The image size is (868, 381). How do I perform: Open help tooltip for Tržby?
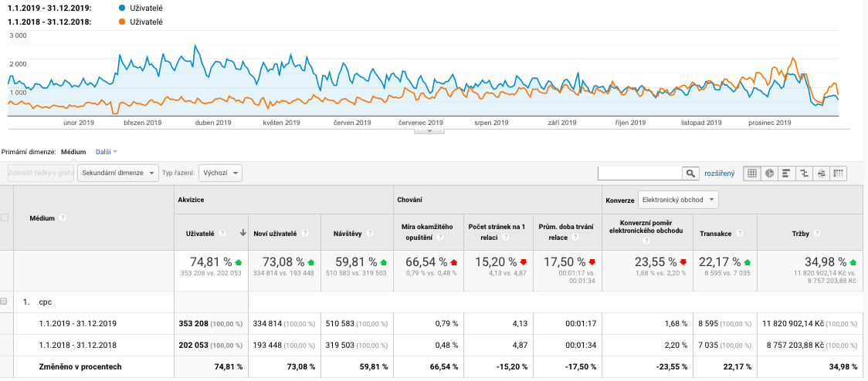pos(819,234)
